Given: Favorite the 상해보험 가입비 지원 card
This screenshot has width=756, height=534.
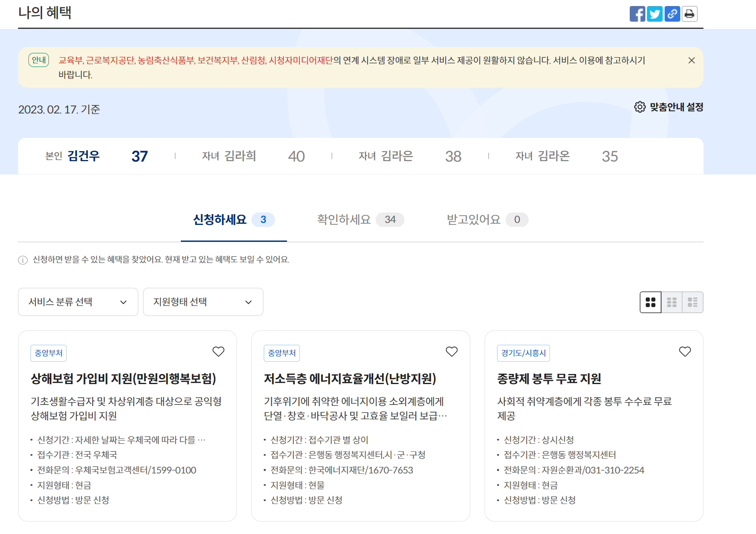Looking at the screenshot, I should (x=218, y=352).
